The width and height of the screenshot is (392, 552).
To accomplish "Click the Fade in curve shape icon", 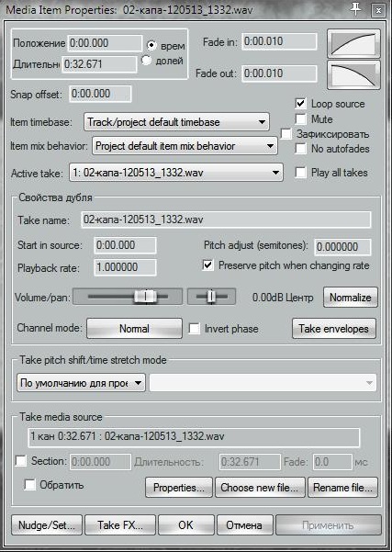I will point(353,44).
